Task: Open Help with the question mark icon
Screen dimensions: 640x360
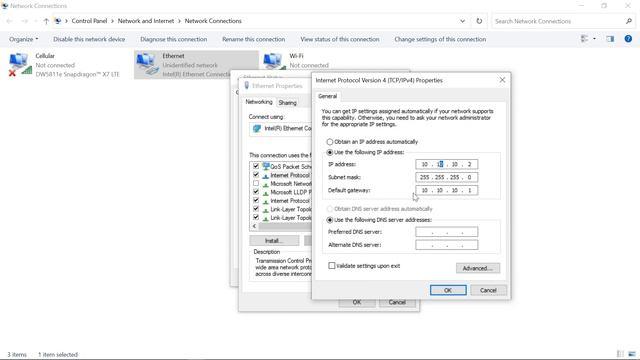Action: tap(628, 39)
